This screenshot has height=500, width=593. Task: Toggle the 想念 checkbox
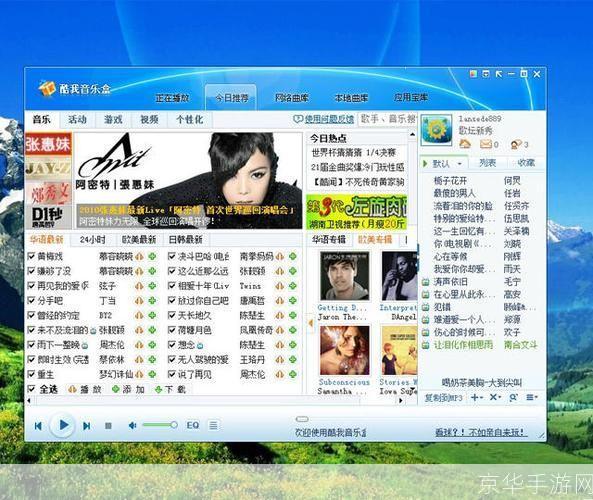pos(172,345)
